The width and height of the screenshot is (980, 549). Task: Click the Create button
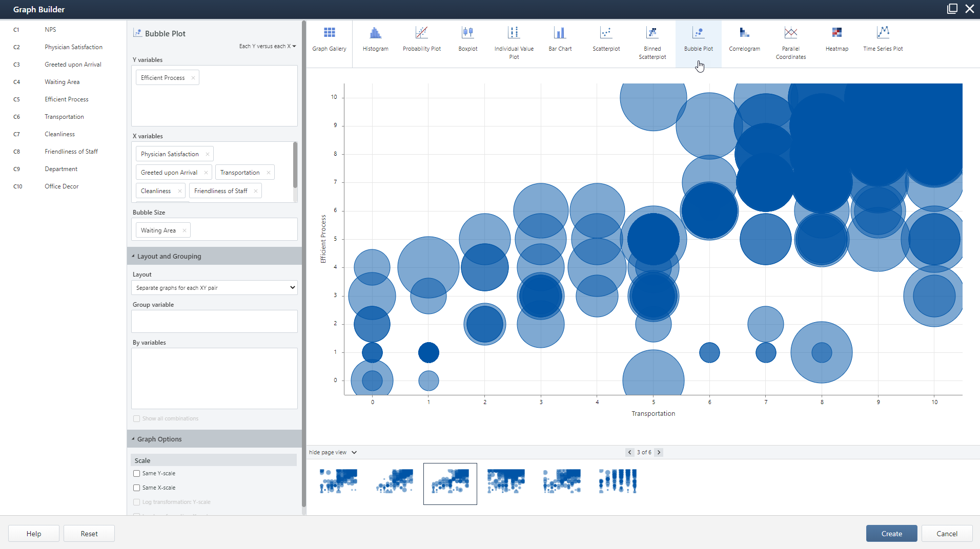click(891, 534)
